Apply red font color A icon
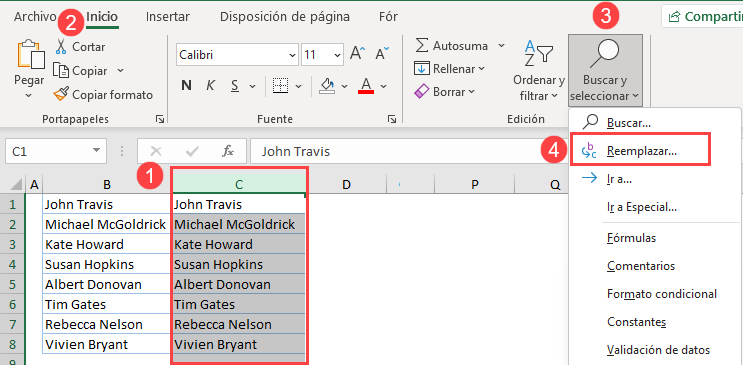This screenshot has height=365, width=743. (x=366, y=86)
